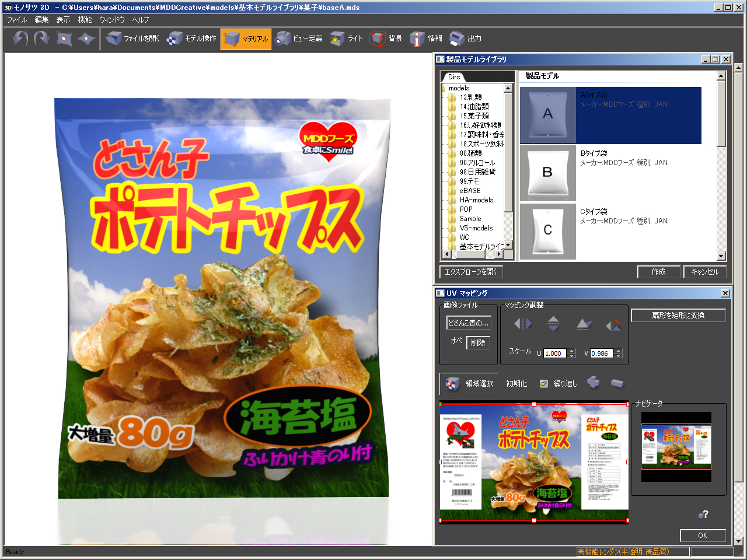The height and width of the screenshot is (560, 747).
Task: Click the navigator preview thumbnail
Action: [676, 447]
